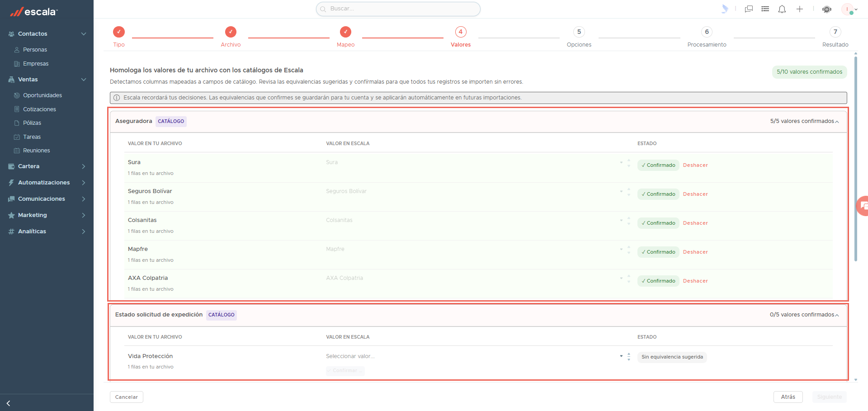The width and height of the screenshot is (868, 411).
Task: Collapse Estado solicitud de expedición section
Action: coord(837,315)
